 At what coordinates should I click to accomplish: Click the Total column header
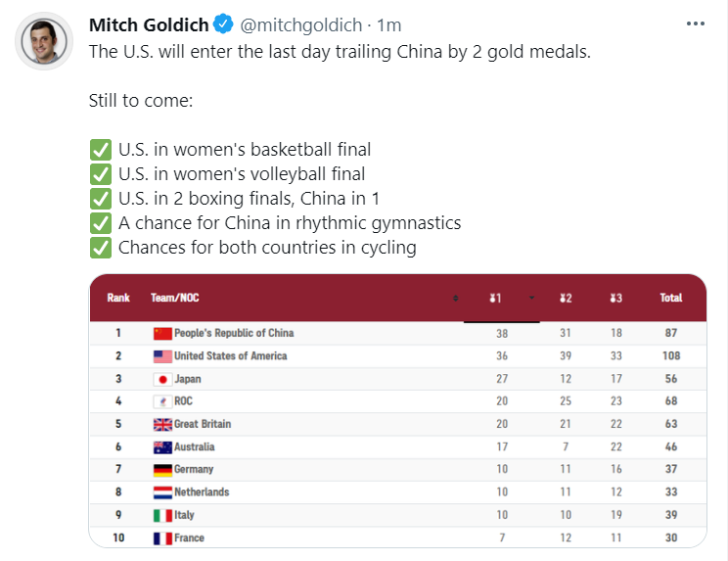(671, 298)
